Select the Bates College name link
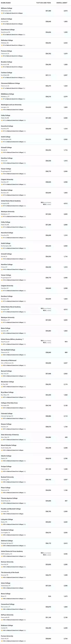 pos(6,328)
